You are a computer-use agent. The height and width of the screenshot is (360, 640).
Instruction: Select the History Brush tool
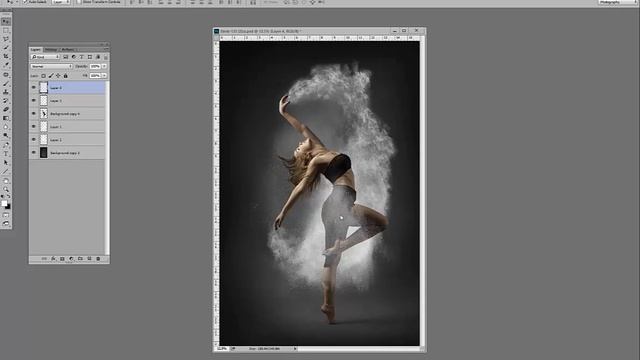[x=6, y=101]
